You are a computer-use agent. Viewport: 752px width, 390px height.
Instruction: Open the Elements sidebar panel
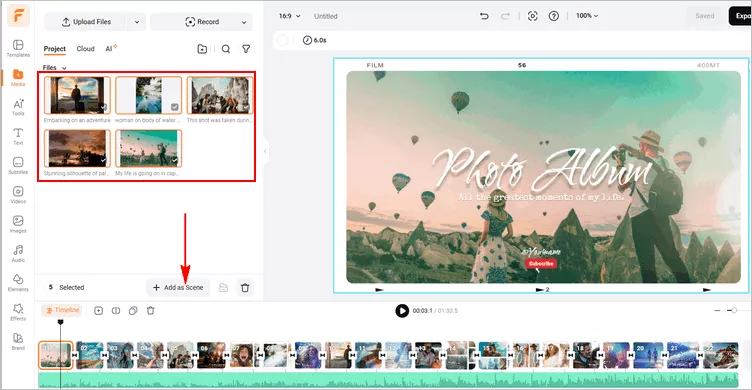18,283
